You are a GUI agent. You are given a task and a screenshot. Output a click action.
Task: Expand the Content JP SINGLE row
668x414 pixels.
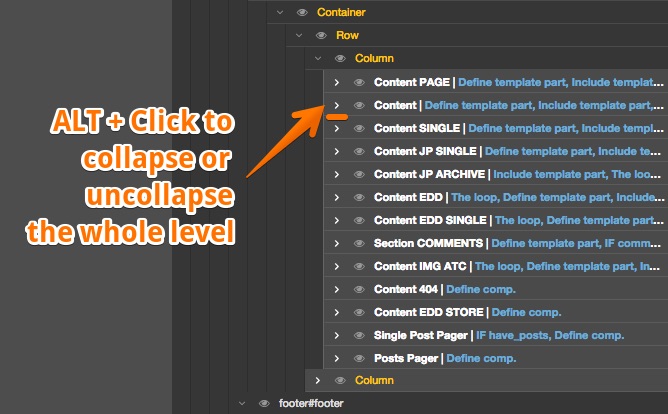(x=337, y=151)
